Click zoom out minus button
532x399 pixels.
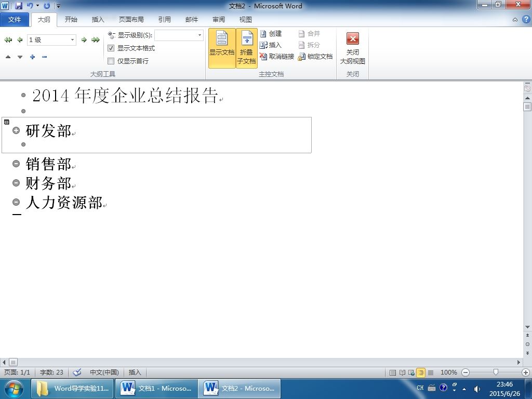click(465, 373)
